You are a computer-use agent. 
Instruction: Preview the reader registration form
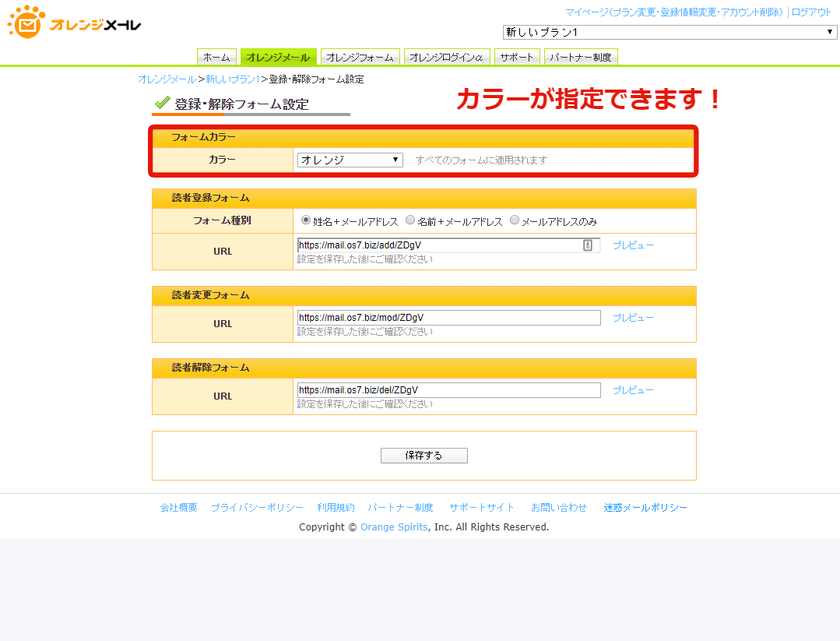[x=633, y=245]
